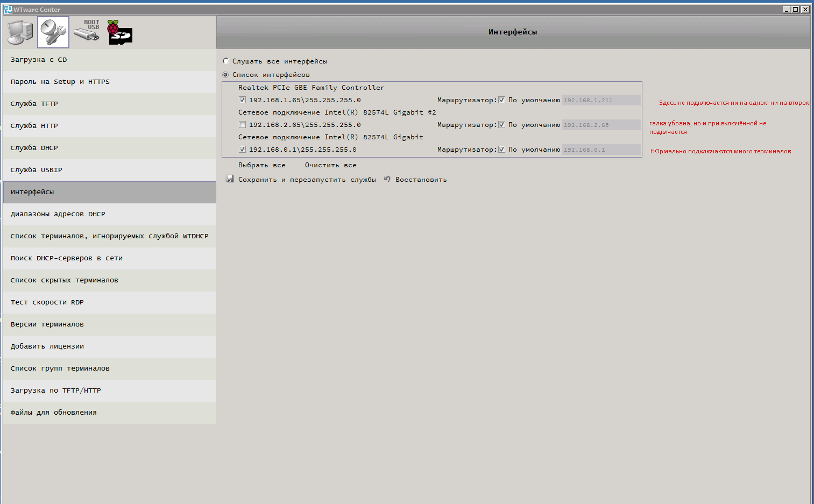Open 'Служба DHCP' menu item

[x=34, y=148]
